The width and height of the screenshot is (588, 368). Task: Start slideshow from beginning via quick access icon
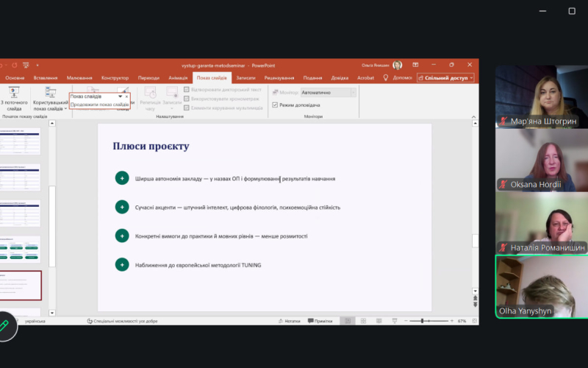[x=26, y=66]
